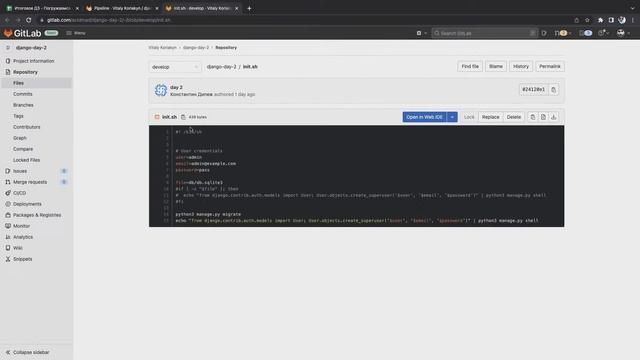Open the 'day 2' commit message link

(176, 87)
